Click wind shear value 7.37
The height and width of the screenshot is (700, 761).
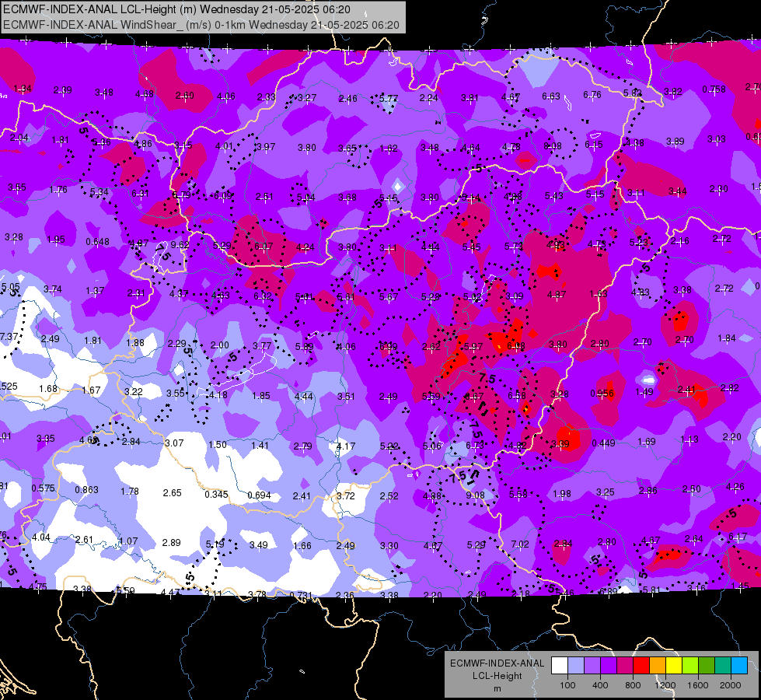[x=9, y=336]
